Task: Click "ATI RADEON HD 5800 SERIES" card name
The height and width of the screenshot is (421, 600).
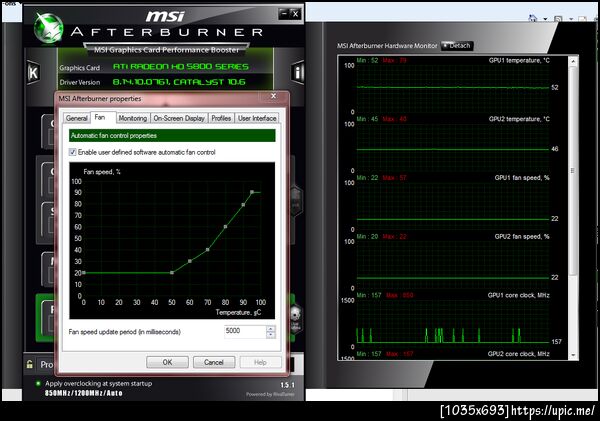Action: click(x=181, y=67)
